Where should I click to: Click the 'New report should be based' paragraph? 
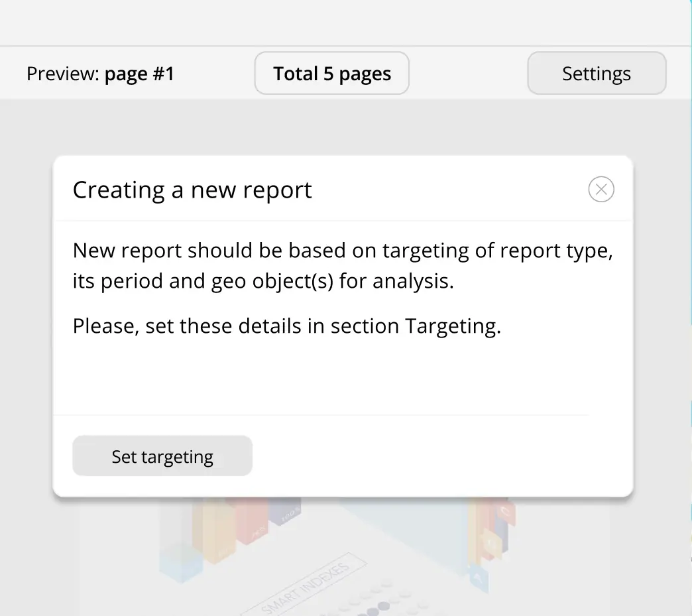click(343, 265)
